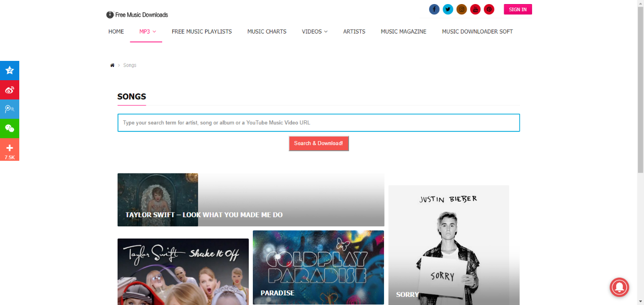The height and width of the screenshot is (305, 644).
Task: Click the Sign In button
Action: [x=518, y=9]
